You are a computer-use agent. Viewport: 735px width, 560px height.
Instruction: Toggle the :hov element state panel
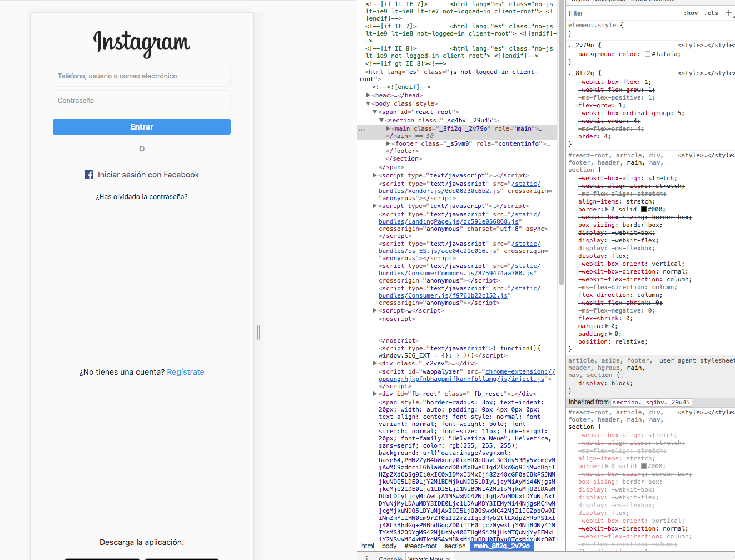(x=691, y=13)
